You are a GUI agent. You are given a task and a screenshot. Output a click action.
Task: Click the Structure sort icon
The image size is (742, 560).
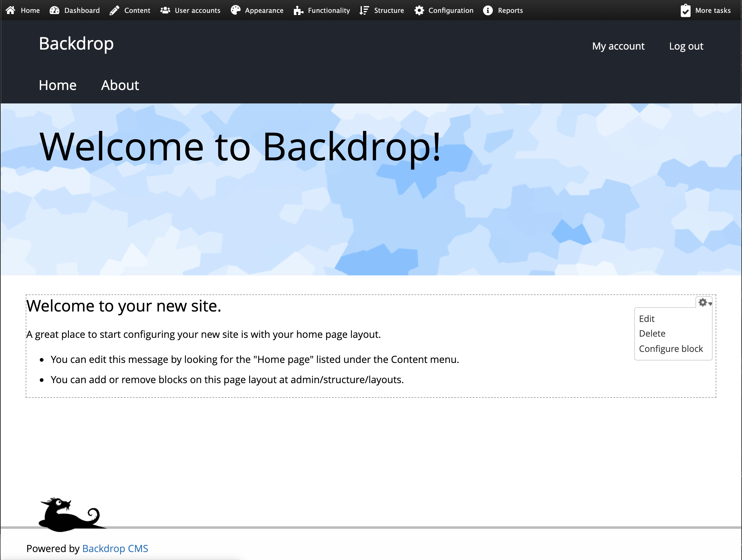tap(364, 10)
